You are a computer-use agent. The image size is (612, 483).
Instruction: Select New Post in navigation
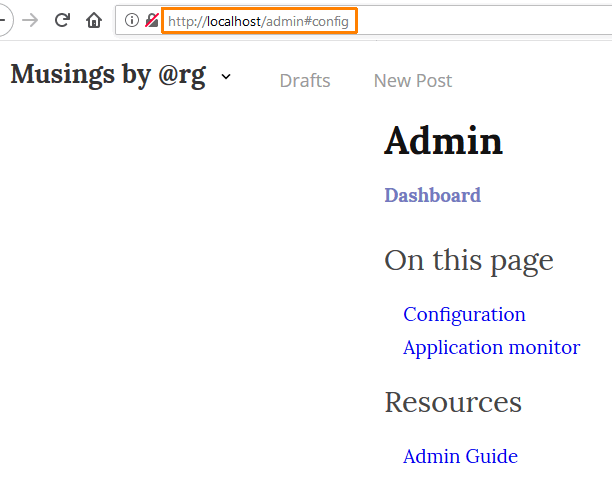click(x=412, y=81)
